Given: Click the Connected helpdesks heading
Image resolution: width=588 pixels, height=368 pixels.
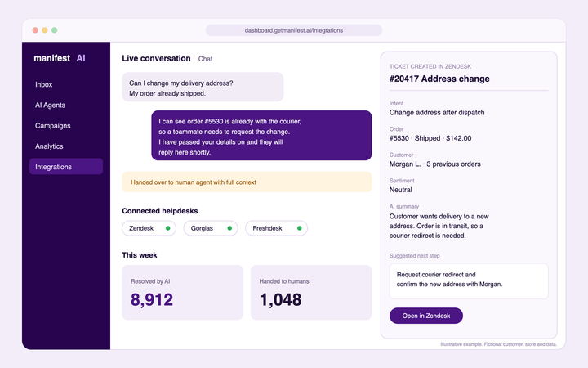Looking at the screenshot, I should [160, 211].
